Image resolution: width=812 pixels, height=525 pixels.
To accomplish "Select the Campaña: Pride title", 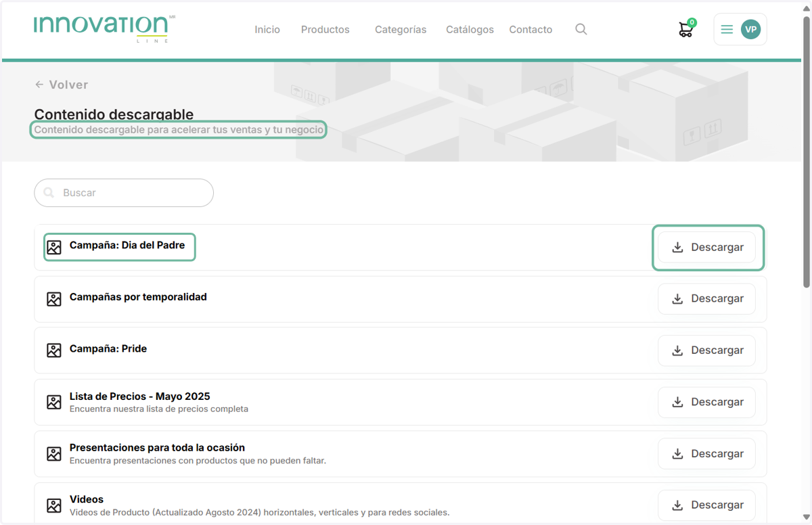I will pyautogui.click(x=108, y=349).
